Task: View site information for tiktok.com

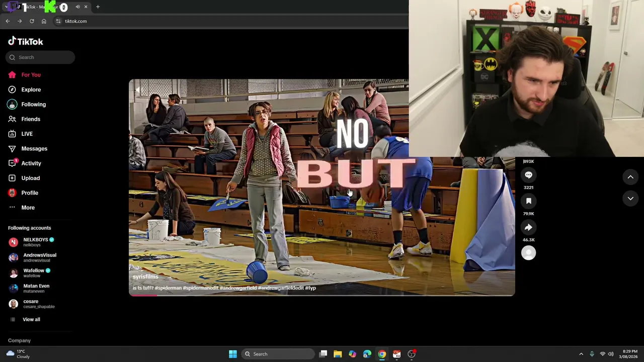Action: (x=58, y=21)
